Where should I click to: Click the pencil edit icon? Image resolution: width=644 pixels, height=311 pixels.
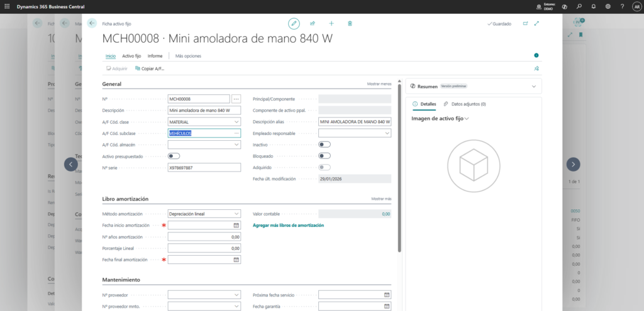(294, 23)
